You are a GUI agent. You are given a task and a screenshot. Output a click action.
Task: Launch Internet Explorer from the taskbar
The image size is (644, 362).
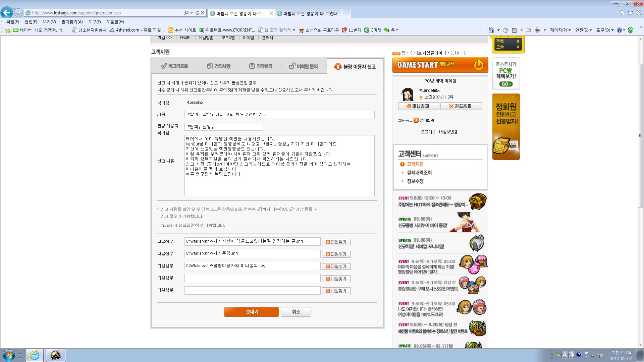click(x=35, y=355)
